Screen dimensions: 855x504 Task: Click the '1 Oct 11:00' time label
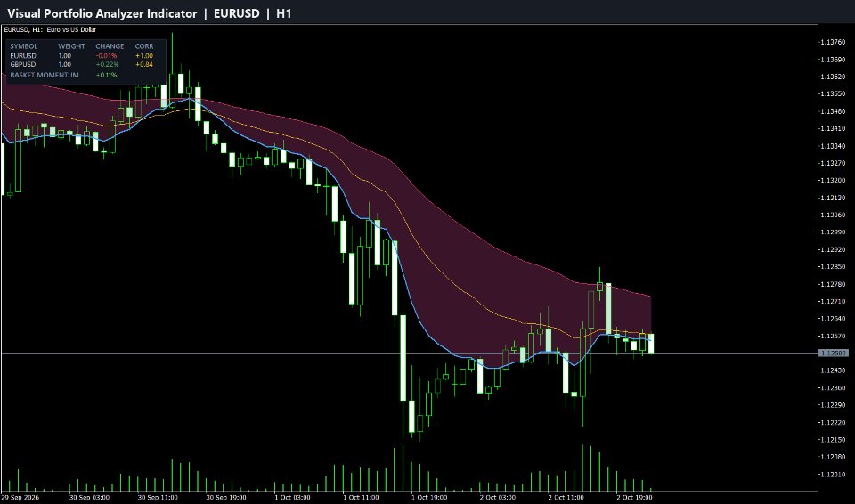pos(361,498)
